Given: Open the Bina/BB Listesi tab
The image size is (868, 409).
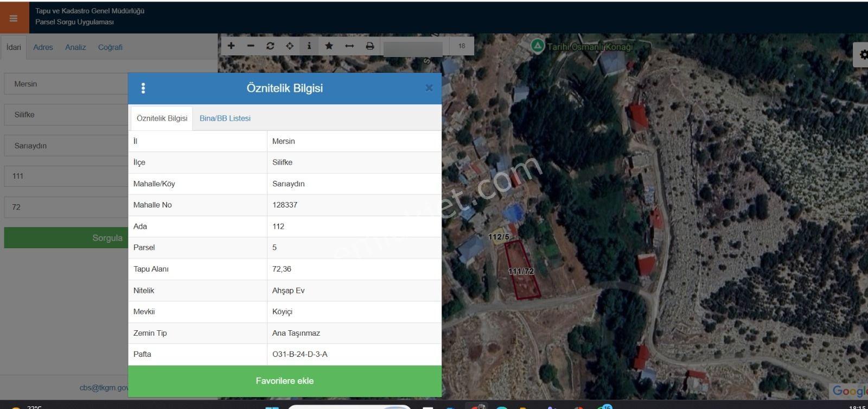Looking at the screenshot, I should [x=225, y=118].
